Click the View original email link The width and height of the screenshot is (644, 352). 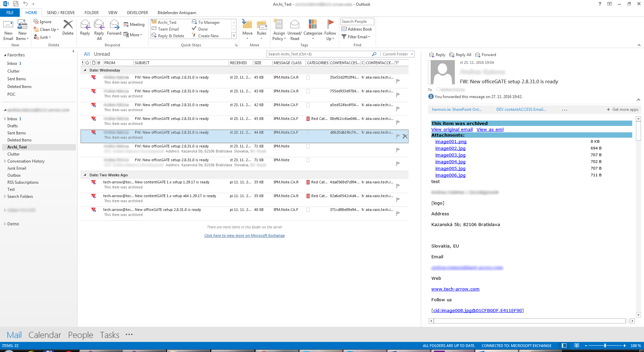point(452,130)
